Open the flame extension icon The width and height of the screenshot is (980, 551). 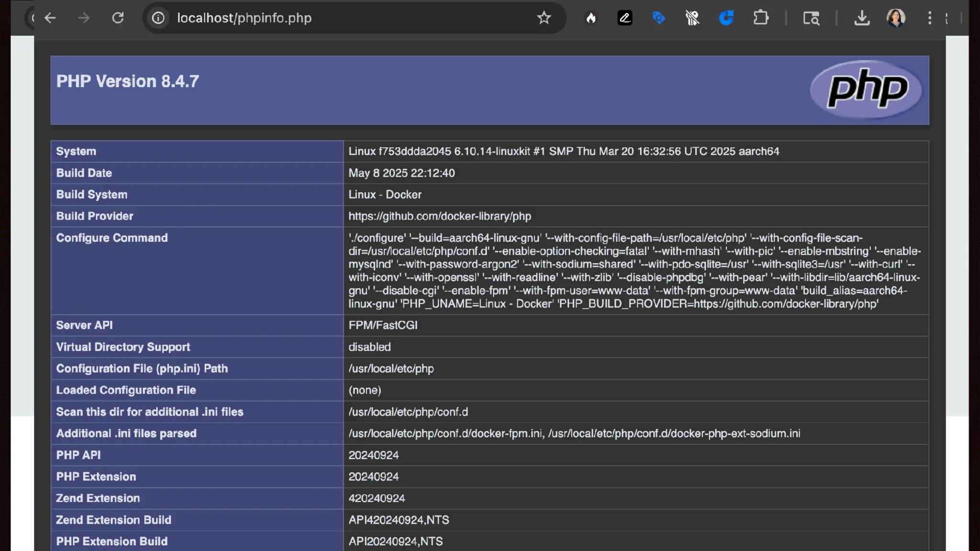tap(591, 18)
